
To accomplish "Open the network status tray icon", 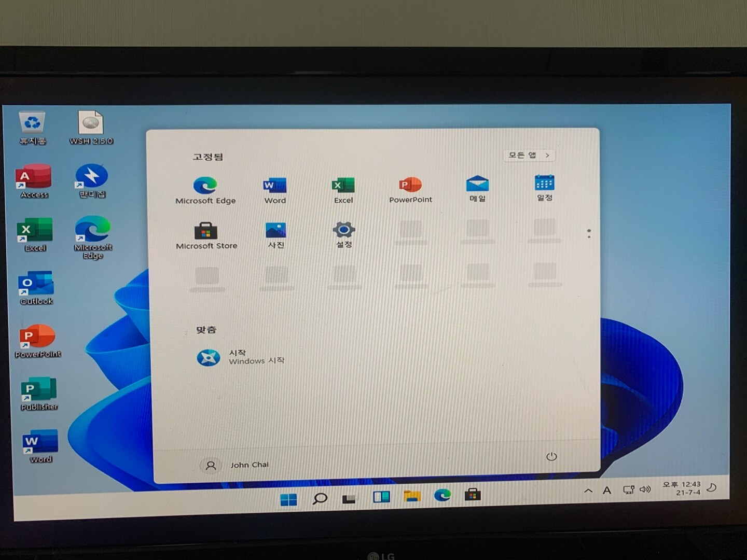I will tap(628, 489).
